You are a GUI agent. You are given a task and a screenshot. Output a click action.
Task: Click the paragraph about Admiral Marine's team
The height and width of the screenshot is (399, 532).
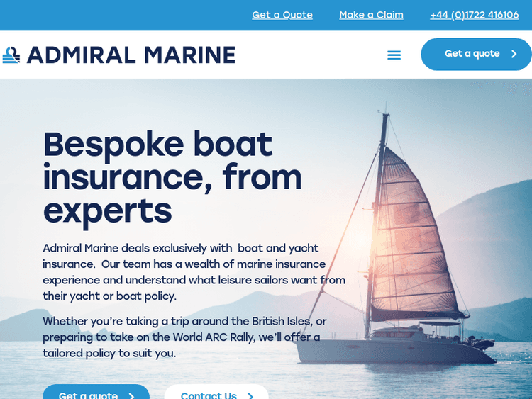coord(193,272)
